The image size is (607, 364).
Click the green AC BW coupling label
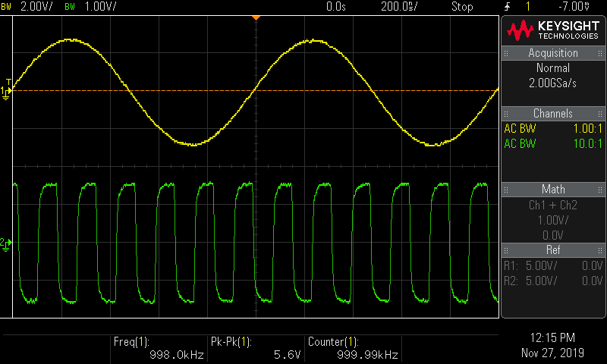(x=520, y=143)
